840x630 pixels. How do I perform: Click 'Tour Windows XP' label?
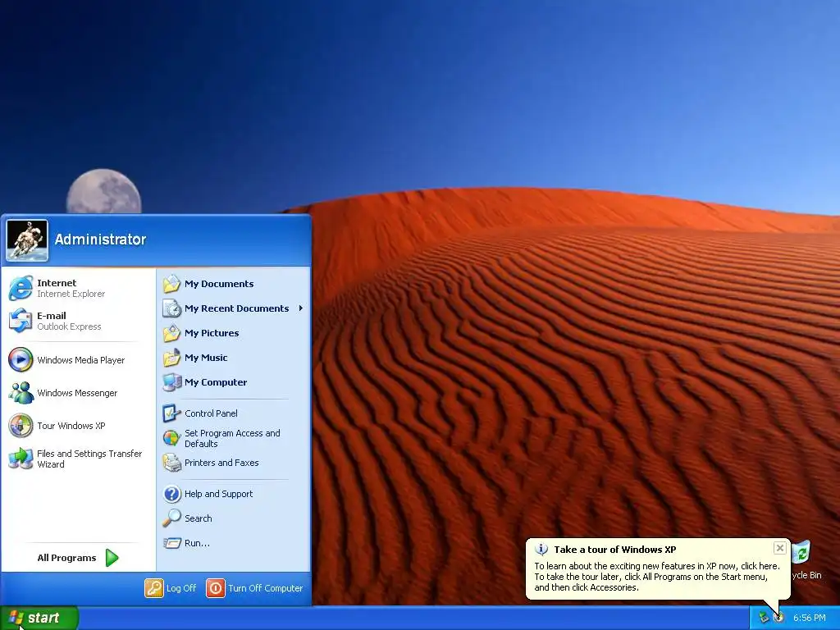coord(71,426)
